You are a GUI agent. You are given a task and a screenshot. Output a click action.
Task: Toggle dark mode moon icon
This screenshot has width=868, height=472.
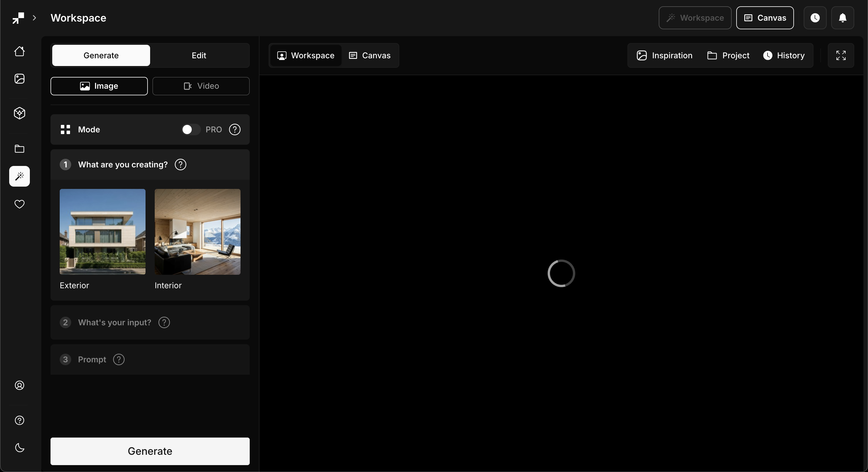coord(20,448)
